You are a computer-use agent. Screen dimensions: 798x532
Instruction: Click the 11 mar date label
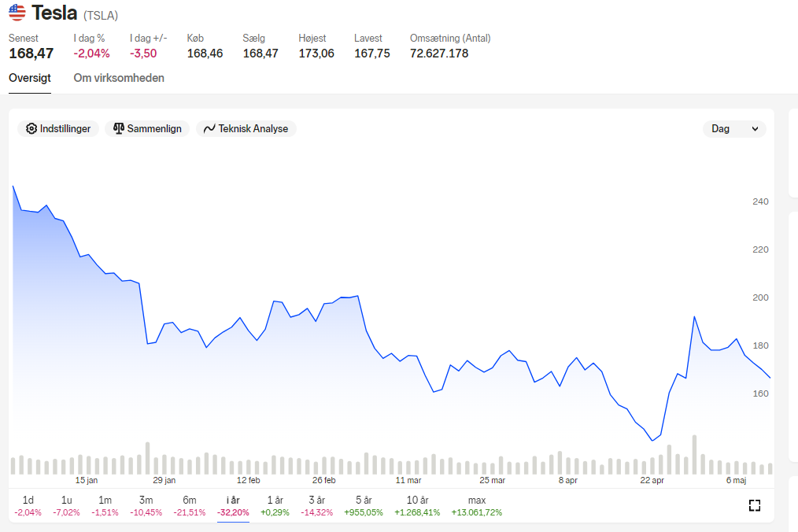[x=408, y=480]
